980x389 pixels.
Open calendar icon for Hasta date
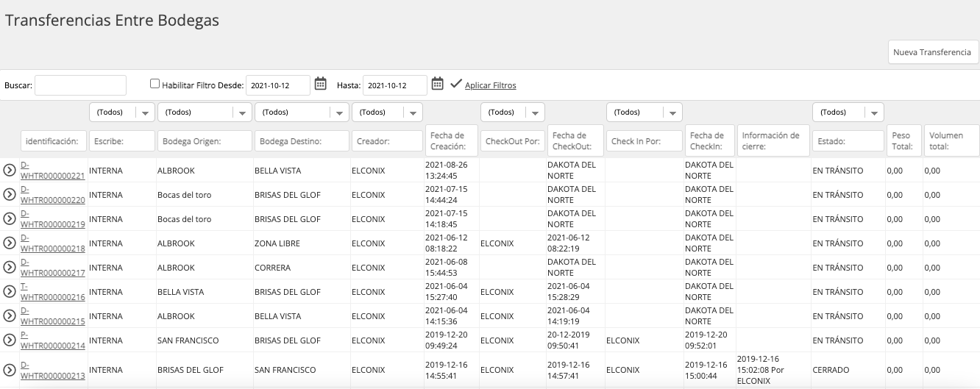pyautogui.click(x=437, y=84)
